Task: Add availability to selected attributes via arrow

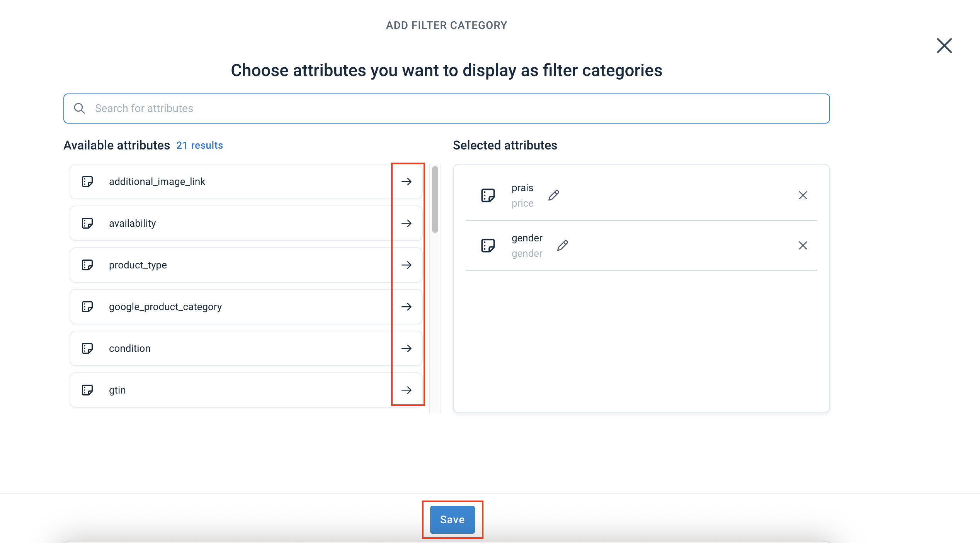Action: (x=407, y=223)
